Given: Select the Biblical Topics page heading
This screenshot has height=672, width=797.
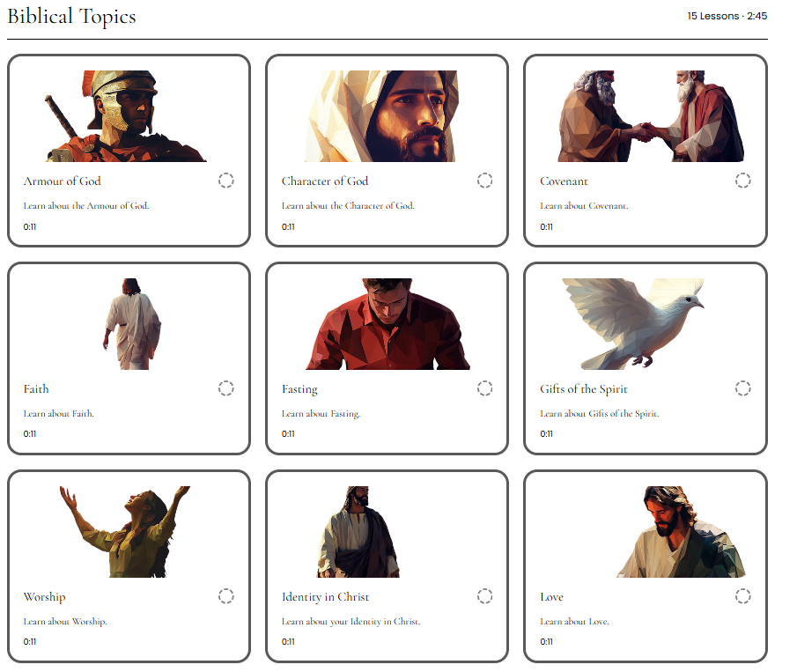Looking at the screenshot, I should click(x=71, y=16).
